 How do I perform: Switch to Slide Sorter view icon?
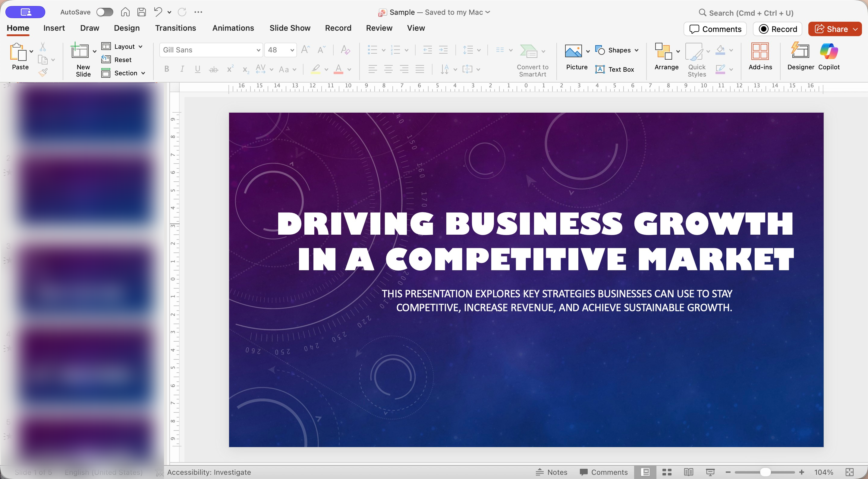667,472
